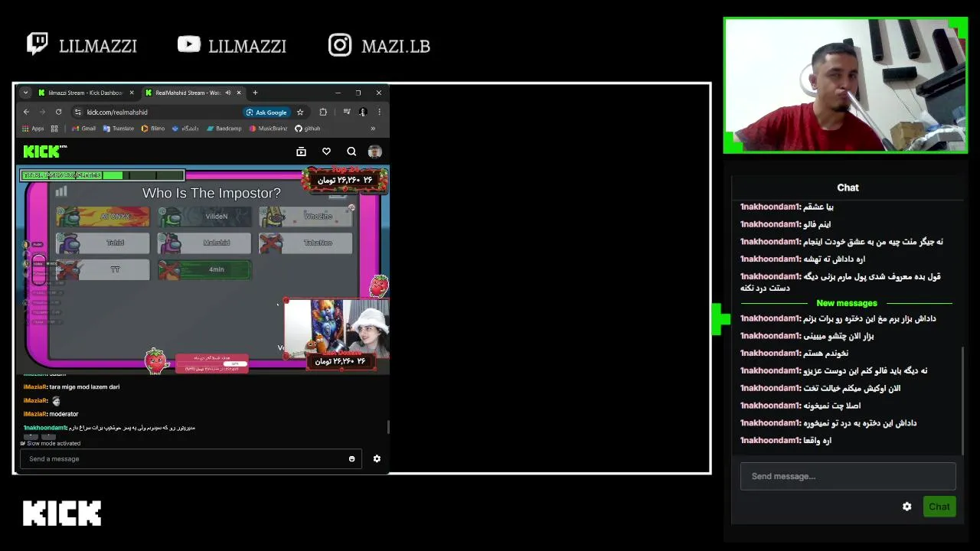Open the Kick user avatar menu
The height and width of the screenshot is (551, 980).
point(374,152)
